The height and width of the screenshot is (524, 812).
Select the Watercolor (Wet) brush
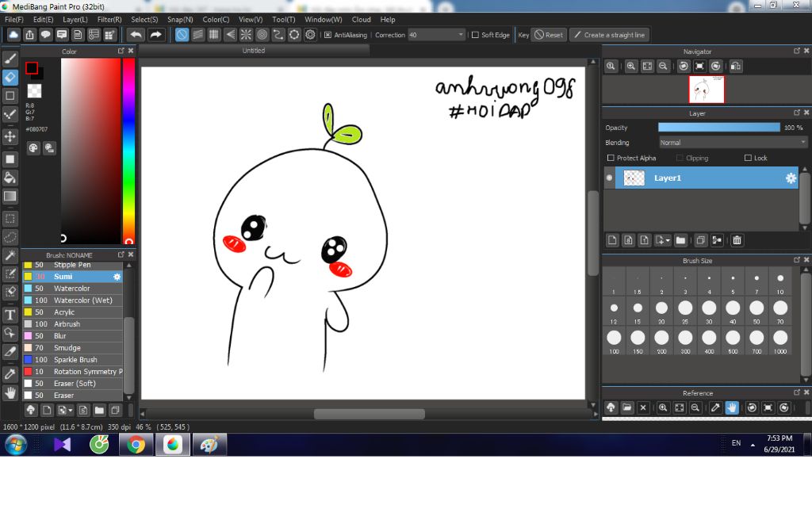tap(72, 300)
